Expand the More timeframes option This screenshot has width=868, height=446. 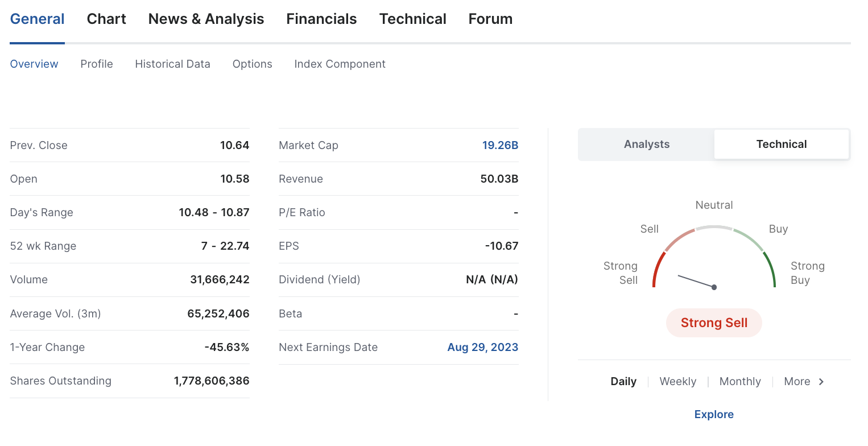(x=797, y=382)
